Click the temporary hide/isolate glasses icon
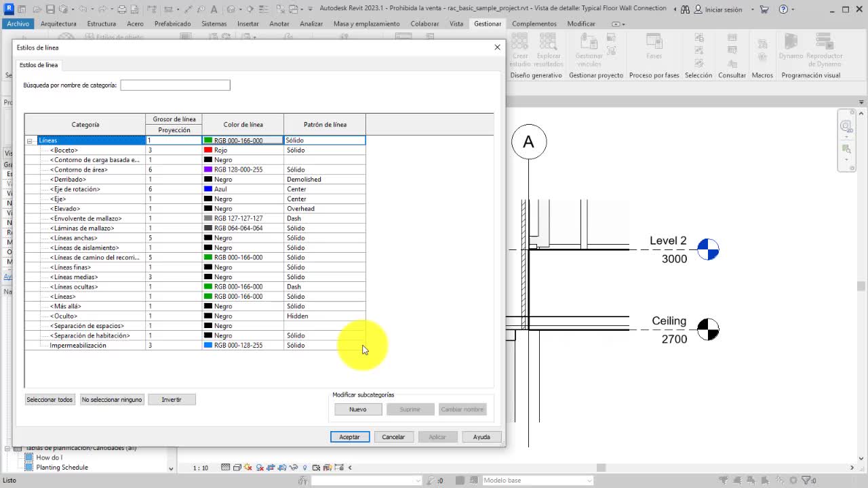The height and width of the screenshot is (488, 868). coord(294,467)
